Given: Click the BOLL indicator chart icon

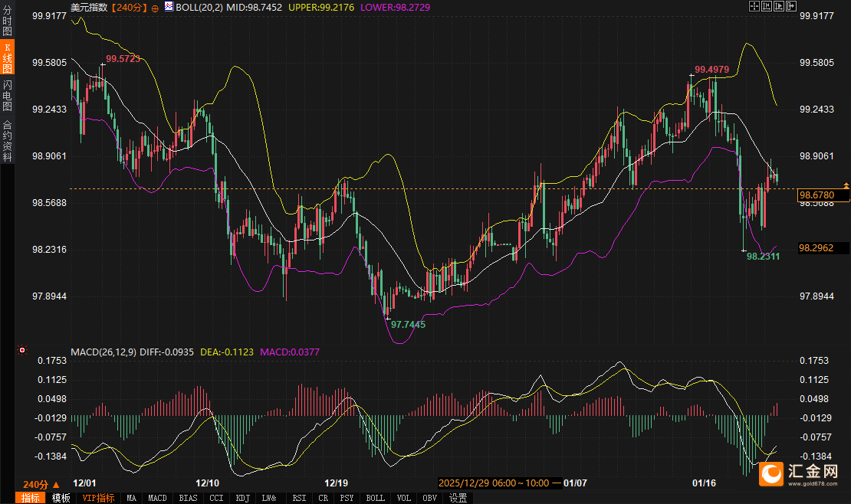Looking at the screenshot, I should [169, 6].
